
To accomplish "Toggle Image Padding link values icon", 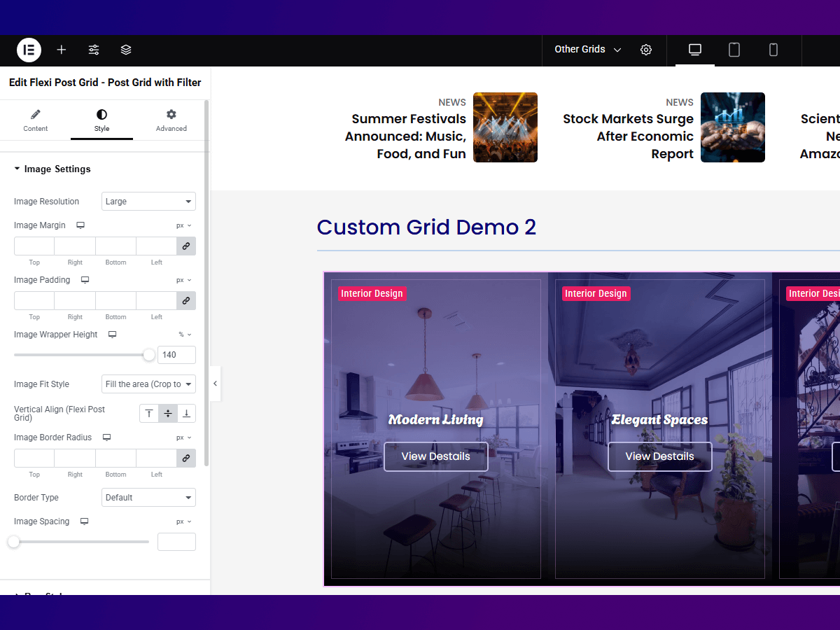I will 186,300.
